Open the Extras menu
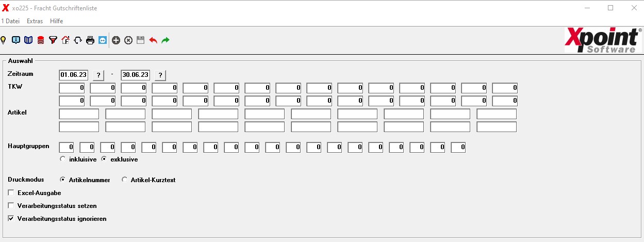The image size is (644, 242). click(35, 21)
